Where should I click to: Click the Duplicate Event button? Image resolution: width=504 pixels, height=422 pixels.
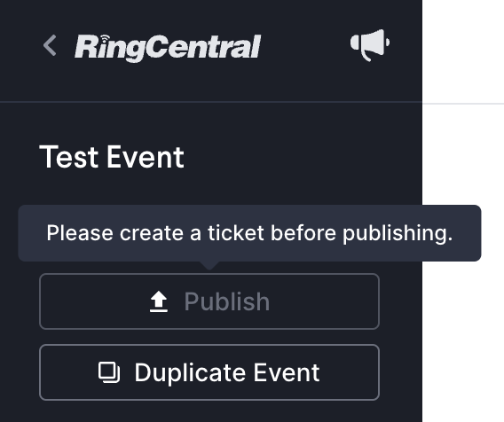[x=209, y=372]
